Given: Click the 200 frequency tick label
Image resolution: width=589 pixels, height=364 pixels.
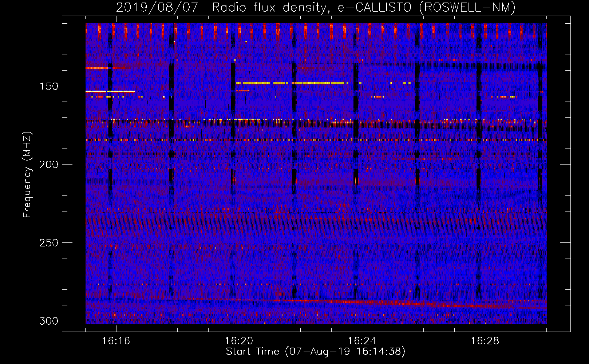Looking at the screenshot, I should (x=49, y=165).
